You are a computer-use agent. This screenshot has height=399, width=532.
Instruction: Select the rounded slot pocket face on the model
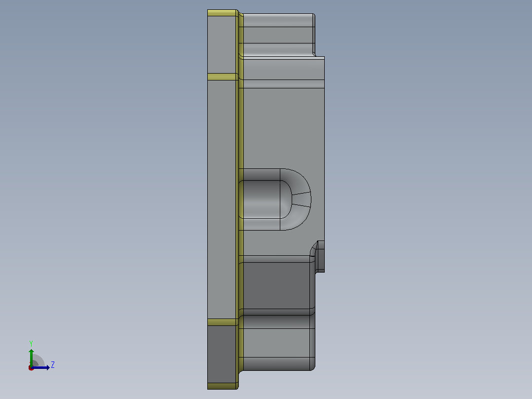pyautogui.click(x=261, y=199)
